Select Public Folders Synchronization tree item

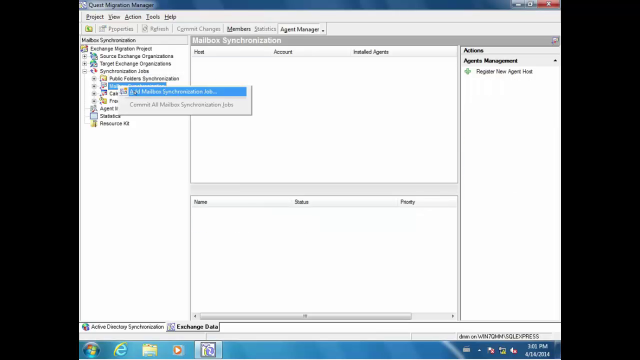tap(144, 78)
